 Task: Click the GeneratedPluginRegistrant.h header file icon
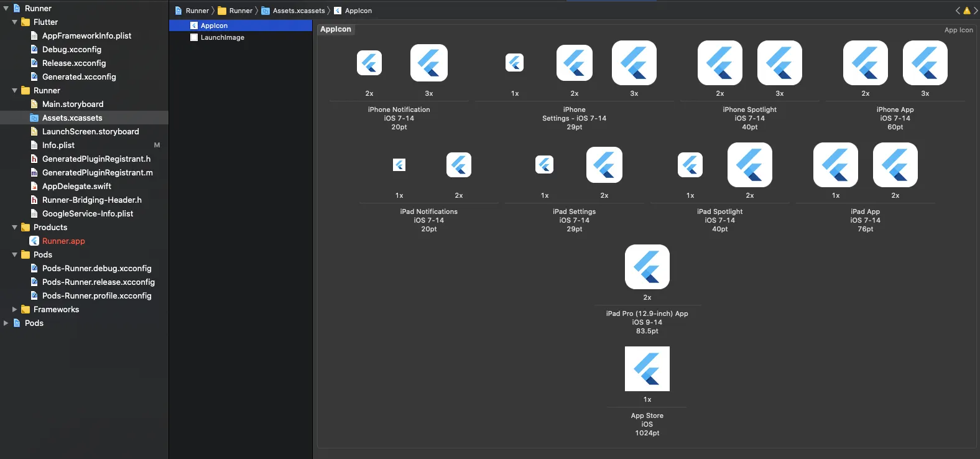[x=34, y=159]
